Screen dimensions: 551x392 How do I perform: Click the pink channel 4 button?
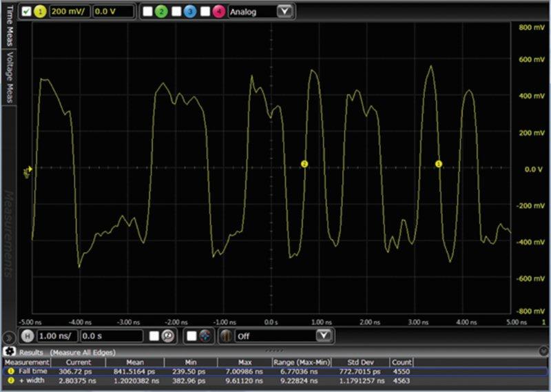click(x=218, y=12)
